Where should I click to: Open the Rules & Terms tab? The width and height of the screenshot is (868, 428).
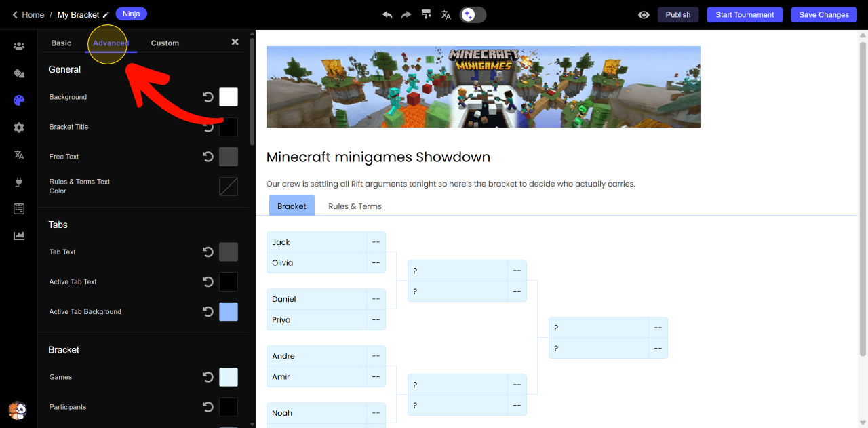(355, 206)
